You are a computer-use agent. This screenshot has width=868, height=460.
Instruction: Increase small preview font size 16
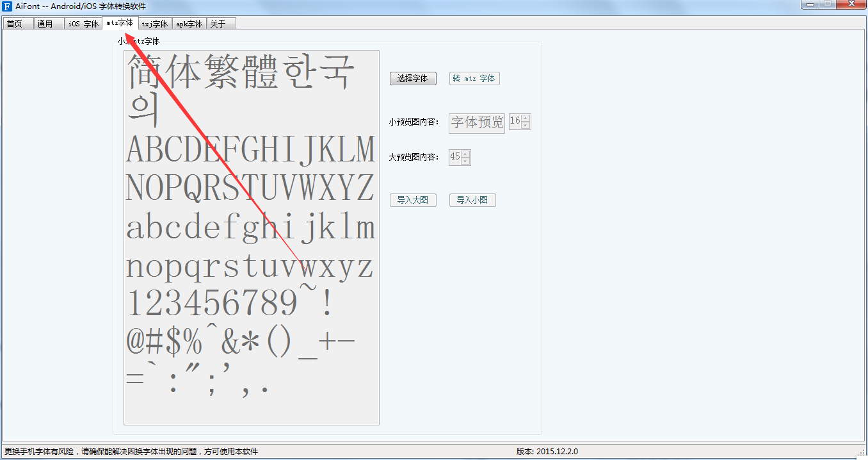point(526,119)
